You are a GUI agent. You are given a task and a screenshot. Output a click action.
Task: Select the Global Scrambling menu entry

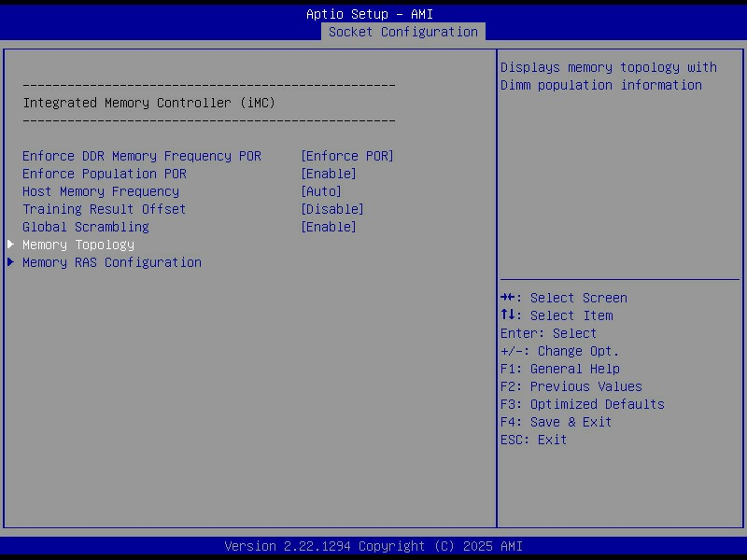86,227
